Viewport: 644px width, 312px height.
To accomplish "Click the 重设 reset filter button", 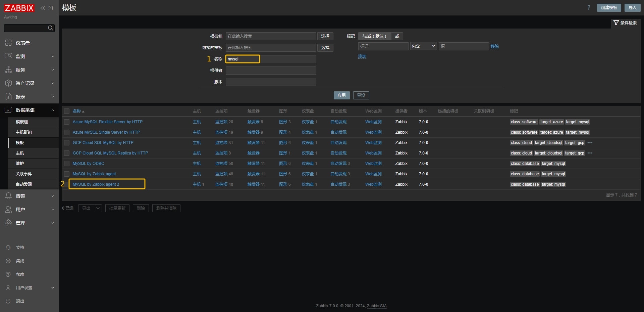I will 361,95.
